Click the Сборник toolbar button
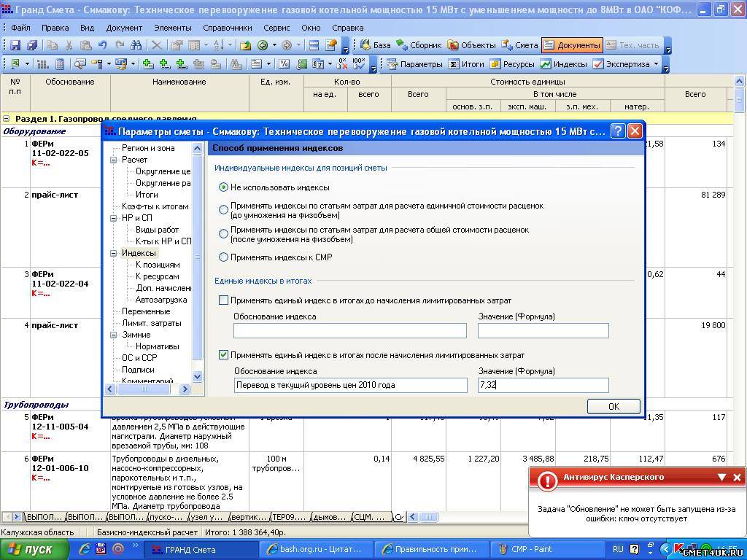This screenshot has height=560, width=747. tap(419, 45)
